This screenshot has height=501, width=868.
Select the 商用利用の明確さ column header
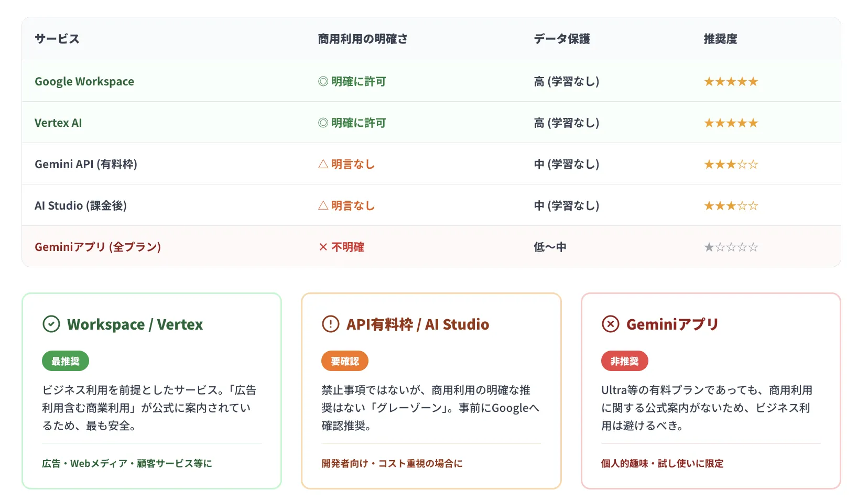(362, 38)
